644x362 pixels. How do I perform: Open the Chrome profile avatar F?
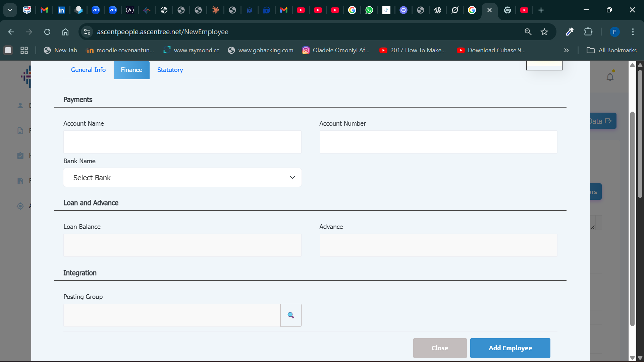(614, 32)
